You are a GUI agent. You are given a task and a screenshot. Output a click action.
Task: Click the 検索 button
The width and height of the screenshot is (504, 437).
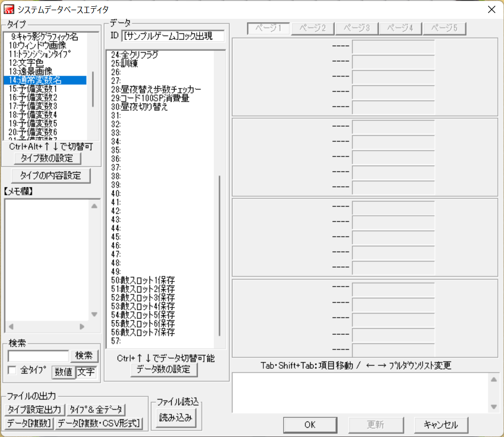click(84, 356)
